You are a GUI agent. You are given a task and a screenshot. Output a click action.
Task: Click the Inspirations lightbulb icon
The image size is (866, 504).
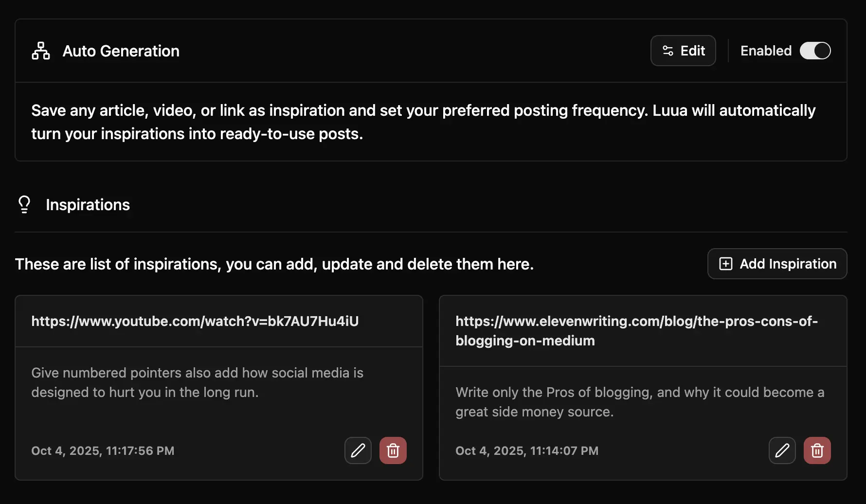coord(24,205)
